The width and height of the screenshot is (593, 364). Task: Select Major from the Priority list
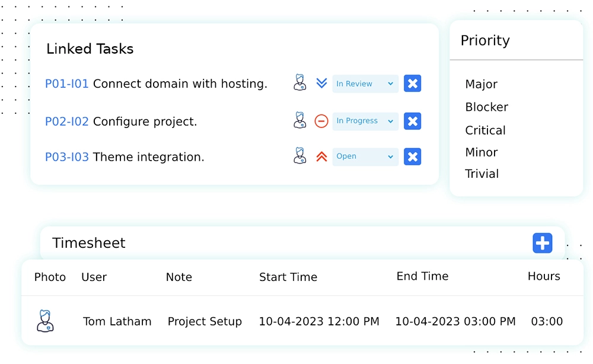pyautogui.click(x=481, y=84)
